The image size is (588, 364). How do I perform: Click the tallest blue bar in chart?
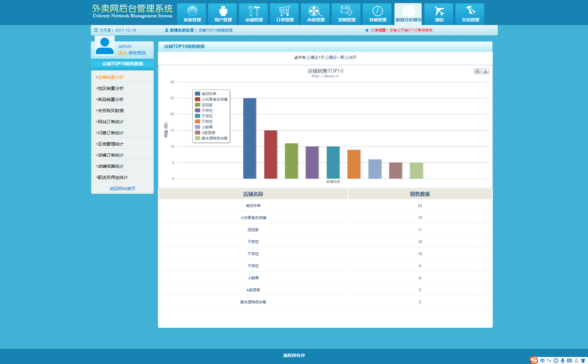[249, 138]
